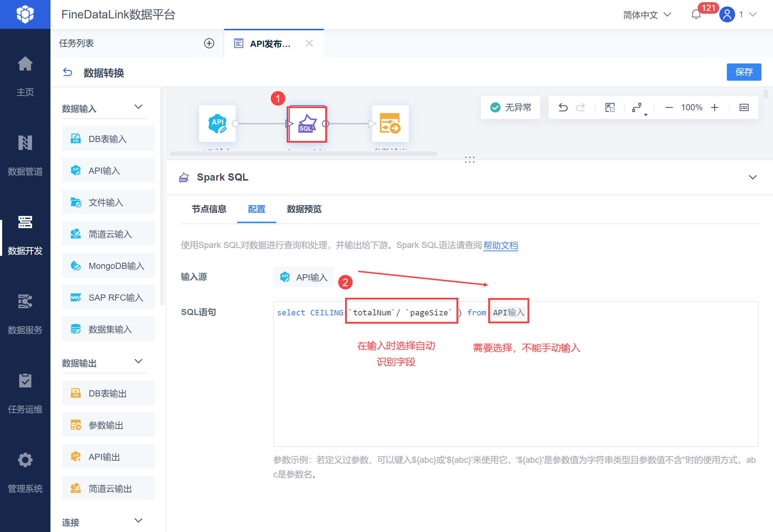Click the back arrow beside 数据转换
Viewport: 773px width, 532px height.
[x=67, y=72]
